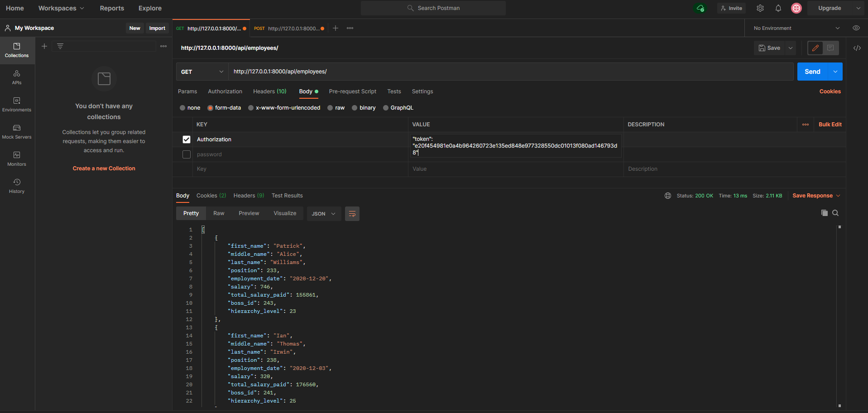Open the History sidebar panel

pyautogui.click(x=17, y=186)
